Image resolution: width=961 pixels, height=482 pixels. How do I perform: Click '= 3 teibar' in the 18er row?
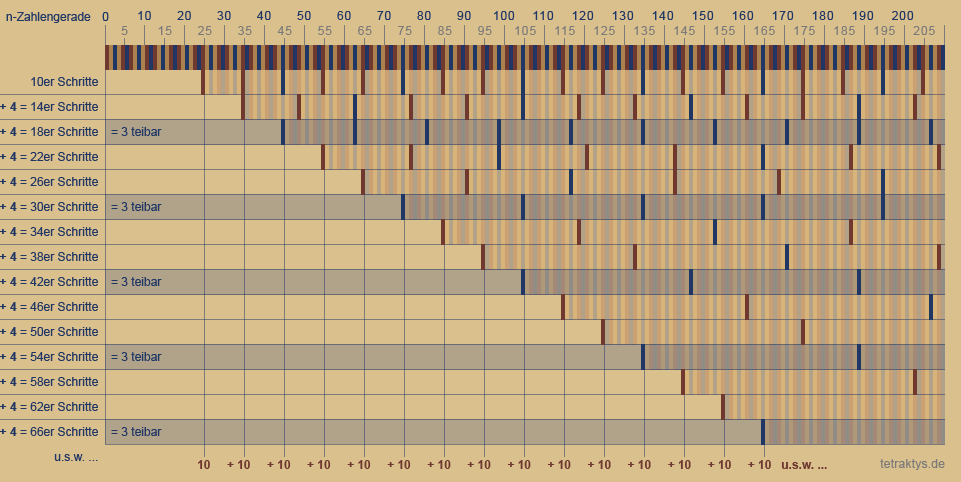[136, 132]
